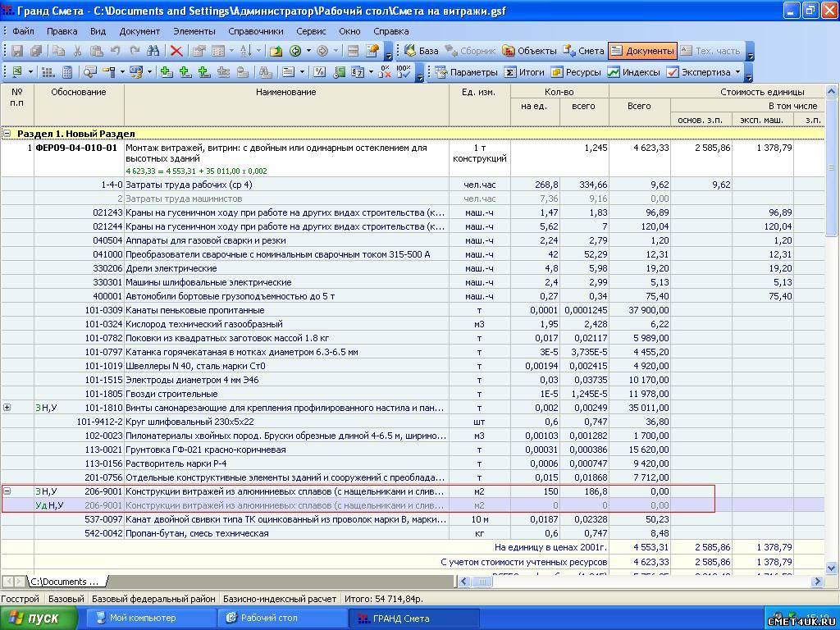Click the red X delete icon
Image resolution: width=840 pixels, height=630 pixels.
click(176, 51)
